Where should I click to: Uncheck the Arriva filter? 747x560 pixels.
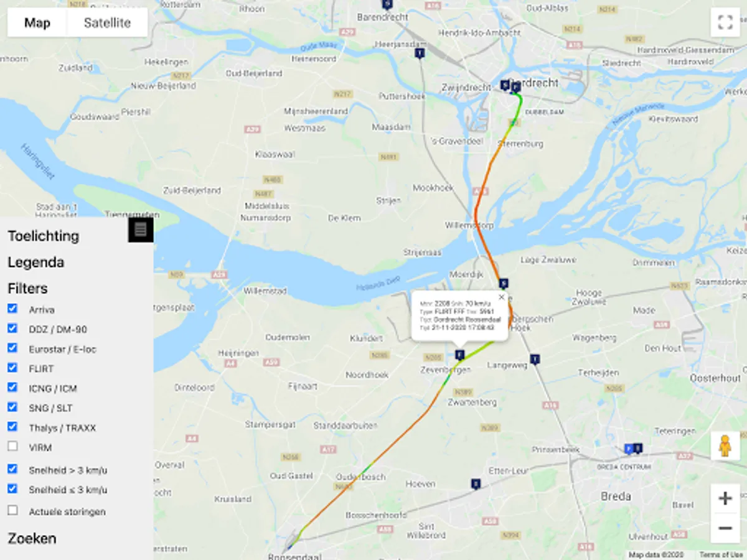point(12,309)
